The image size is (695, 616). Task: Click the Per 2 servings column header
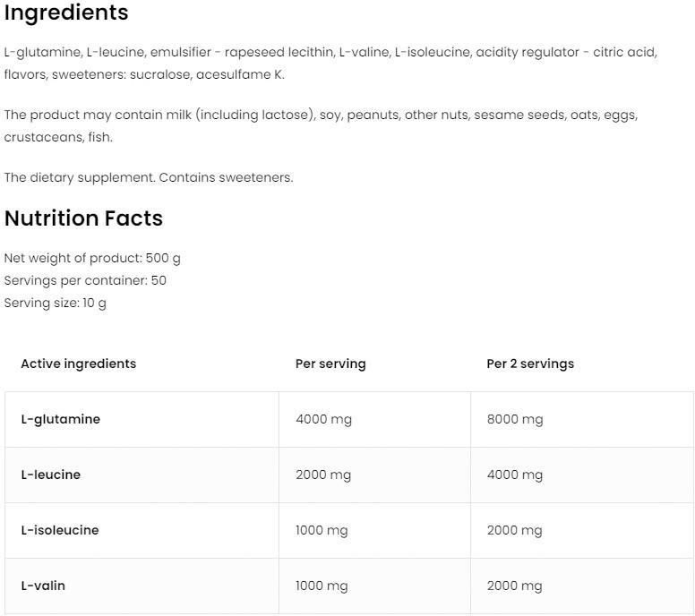coord(530,364)
